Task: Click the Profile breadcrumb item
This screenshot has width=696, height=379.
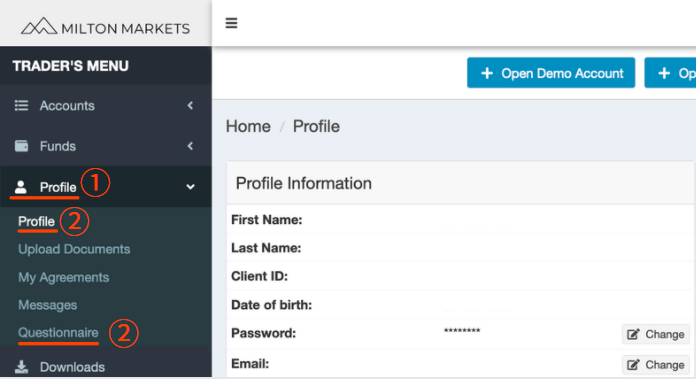Action: pos(316,126)
